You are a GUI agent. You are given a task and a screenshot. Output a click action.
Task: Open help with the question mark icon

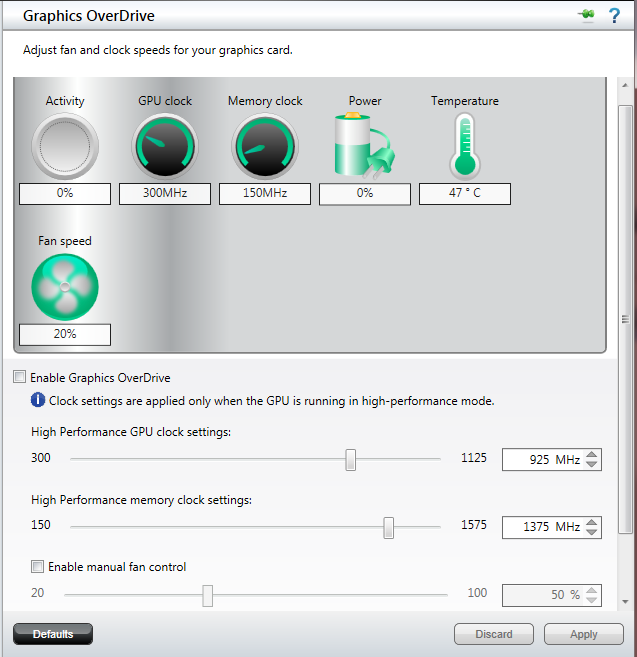tap(614, 16)
